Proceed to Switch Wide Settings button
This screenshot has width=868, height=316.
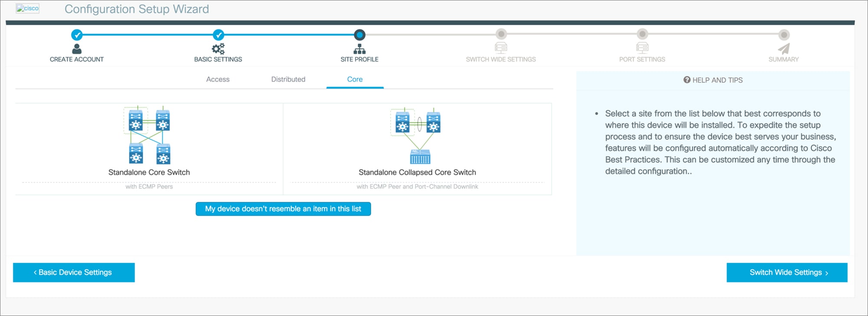[787, 273]
